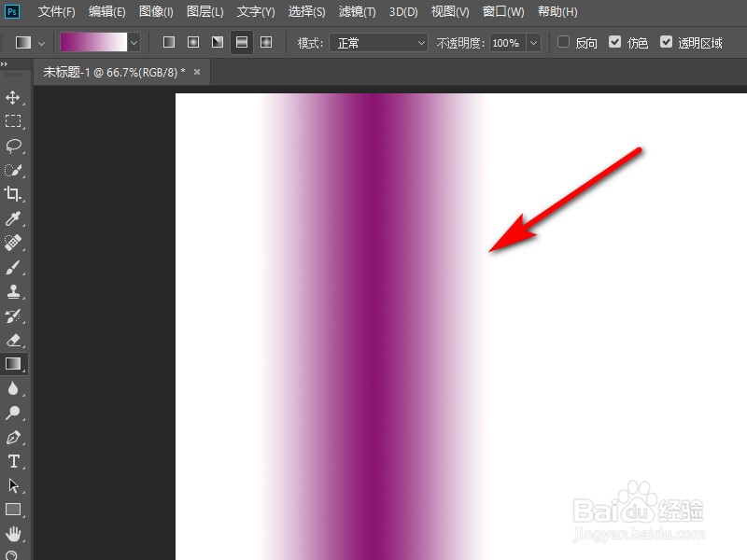Viewport: 747px width, 560px height.
Task: Open the 编辑(E) menu
Action: [106, 11]
